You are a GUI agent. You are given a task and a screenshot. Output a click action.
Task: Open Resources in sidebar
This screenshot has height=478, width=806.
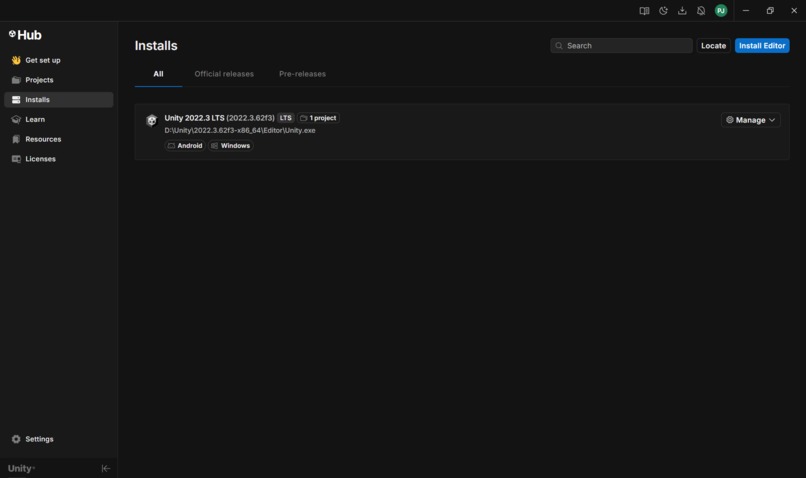point(59,139)
